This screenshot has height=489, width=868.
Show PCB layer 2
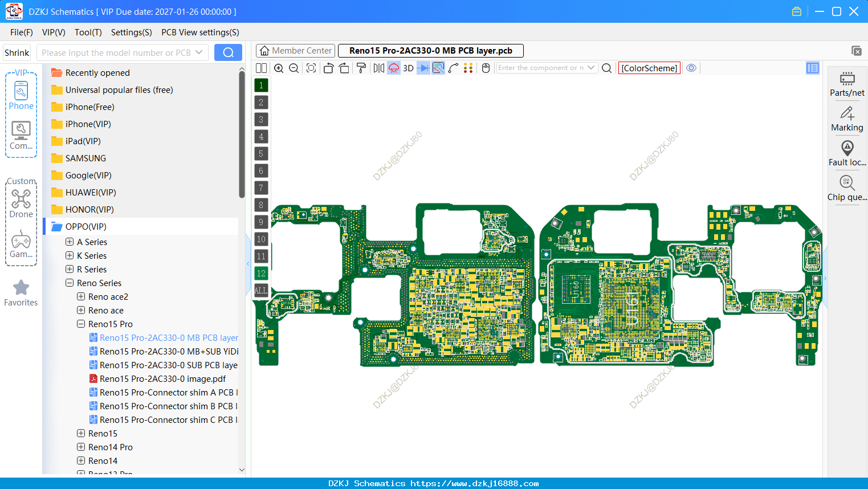(x=261, y=103)
